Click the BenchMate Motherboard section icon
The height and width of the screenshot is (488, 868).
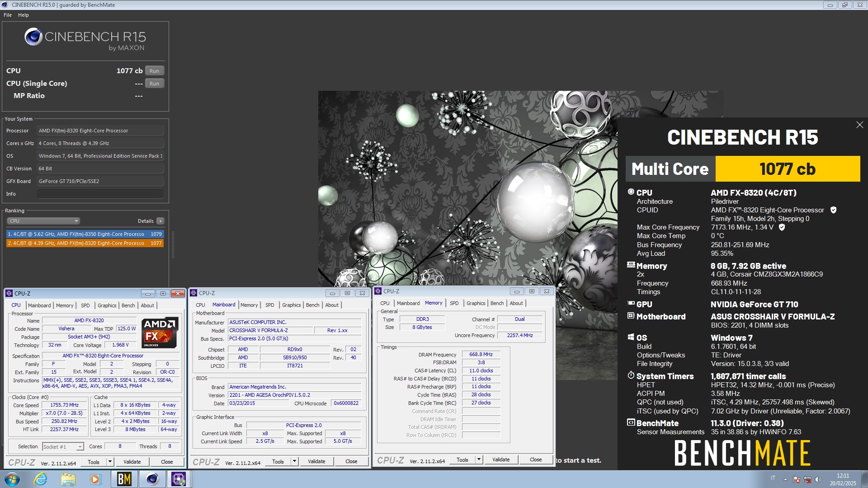(x=631, y=316)
